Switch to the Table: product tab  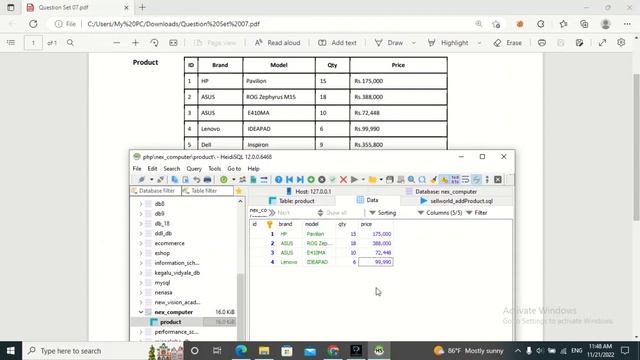(292, 201)
